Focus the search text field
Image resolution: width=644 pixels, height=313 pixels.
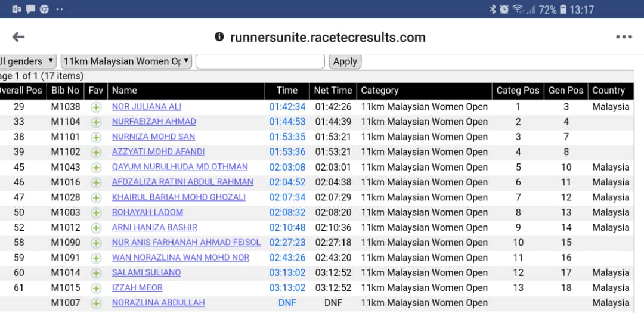coord(260,61)
